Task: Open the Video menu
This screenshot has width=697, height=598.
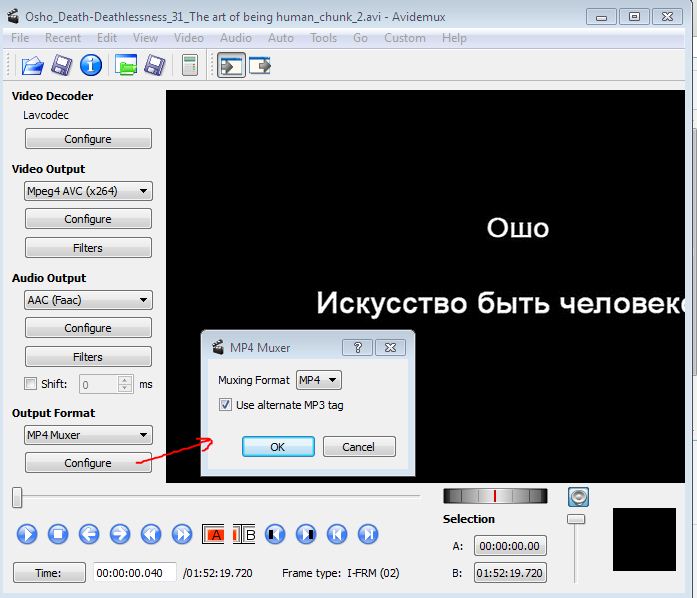Action: pyautogui.click(x=188, y=38)
